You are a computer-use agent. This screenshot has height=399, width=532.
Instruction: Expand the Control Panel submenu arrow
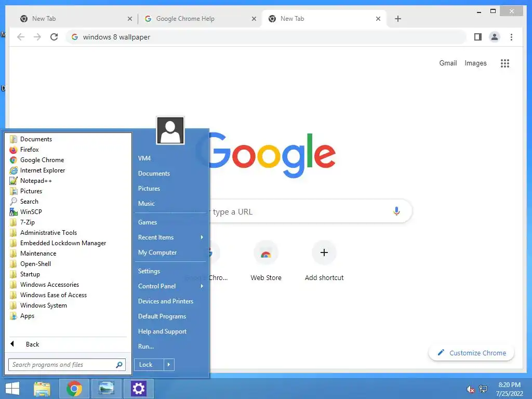point(202,286)
